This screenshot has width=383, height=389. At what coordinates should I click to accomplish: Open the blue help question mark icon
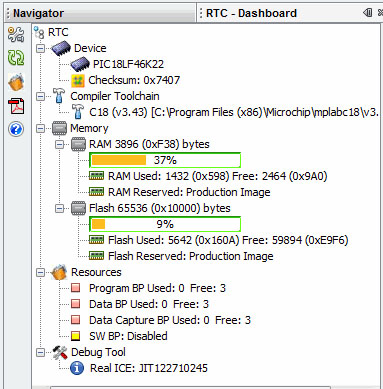coord(16,129)
